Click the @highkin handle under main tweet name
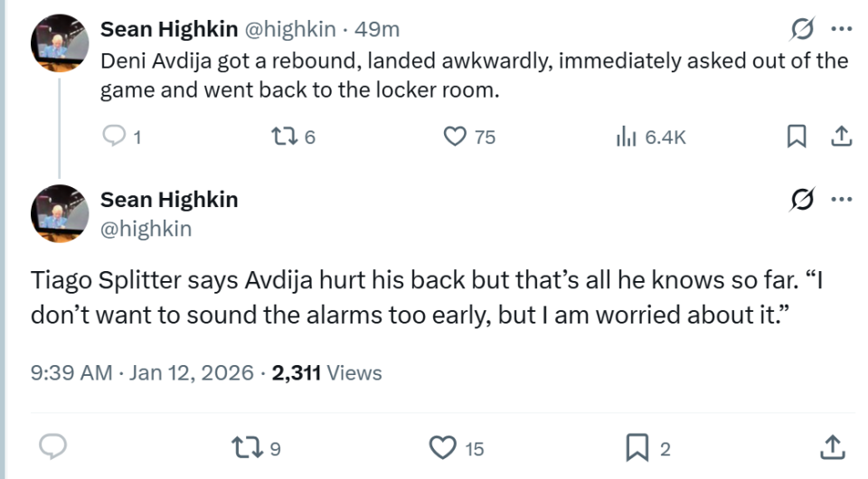This screenshot has width=868, height=479. (x=146, y=229)
